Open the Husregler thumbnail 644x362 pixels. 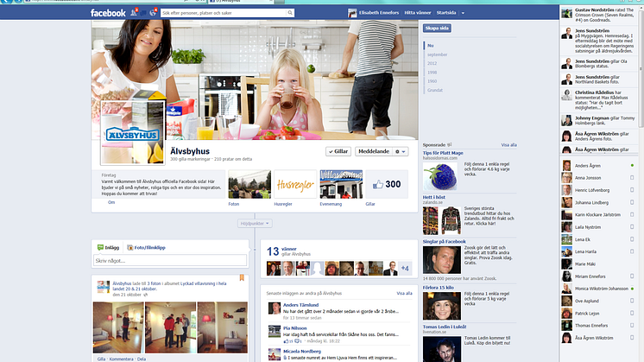(x=295, y=185)
